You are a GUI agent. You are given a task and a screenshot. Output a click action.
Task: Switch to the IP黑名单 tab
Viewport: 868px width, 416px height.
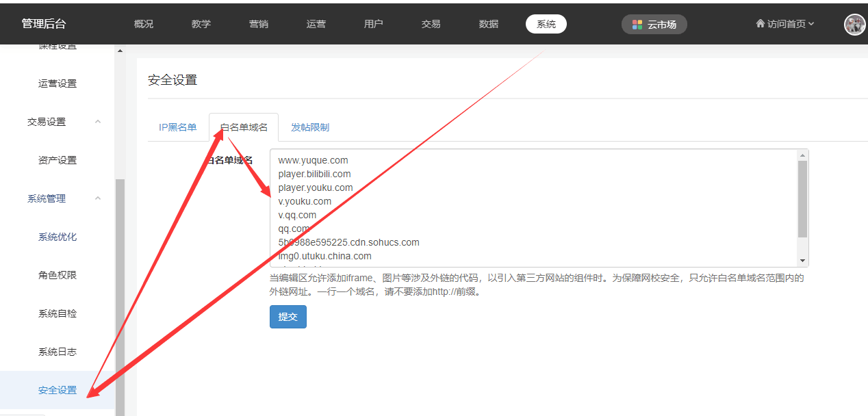coord(177,127)
